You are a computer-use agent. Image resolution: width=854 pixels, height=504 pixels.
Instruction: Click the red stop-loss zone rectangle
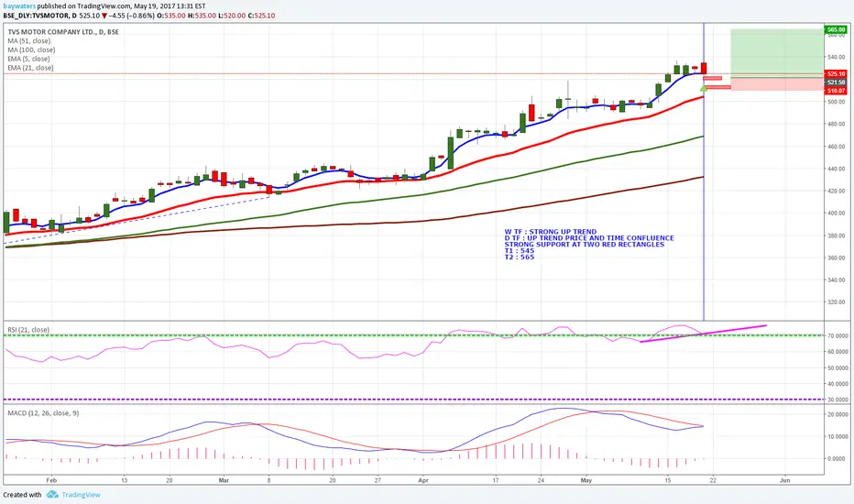777,84
